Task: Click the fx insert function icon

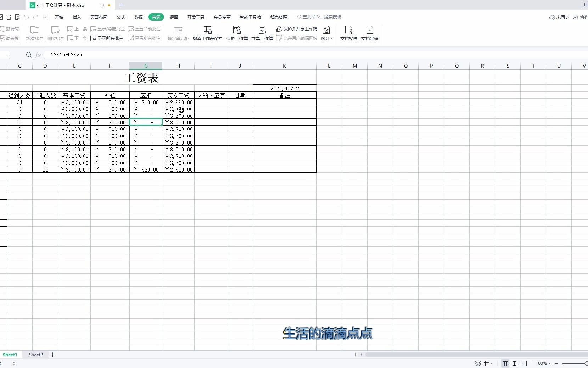Action: coord(38,55)
